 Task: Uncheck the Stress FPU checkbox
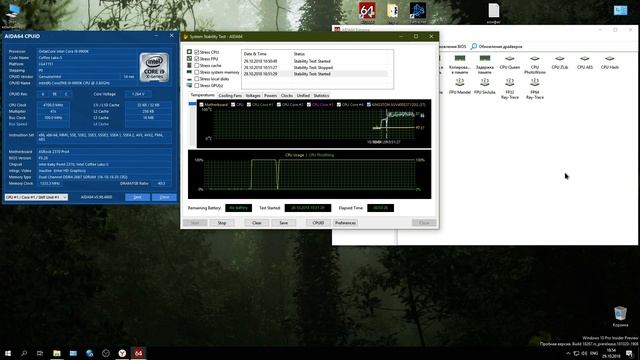point(197,59)
